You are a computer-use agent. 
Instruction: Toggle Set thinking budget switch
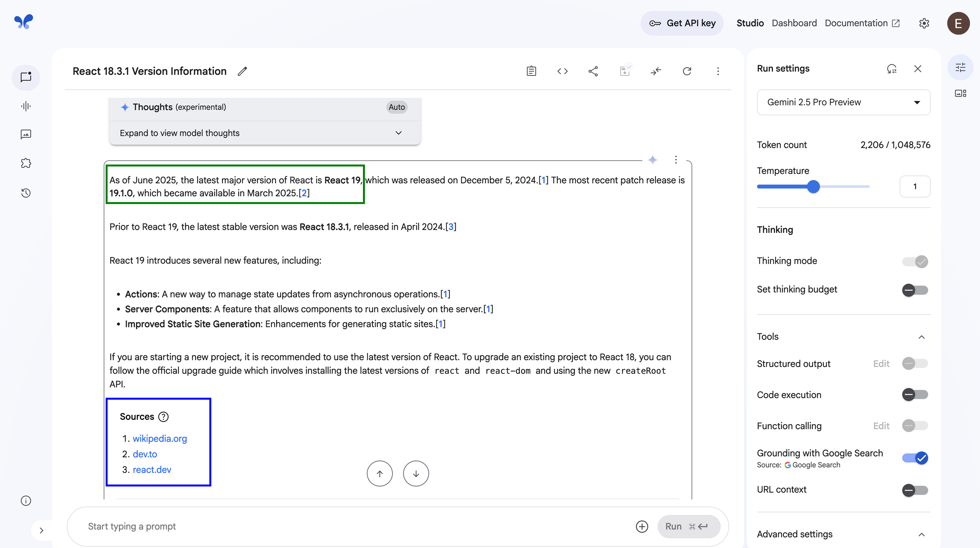tap(915, 290)
